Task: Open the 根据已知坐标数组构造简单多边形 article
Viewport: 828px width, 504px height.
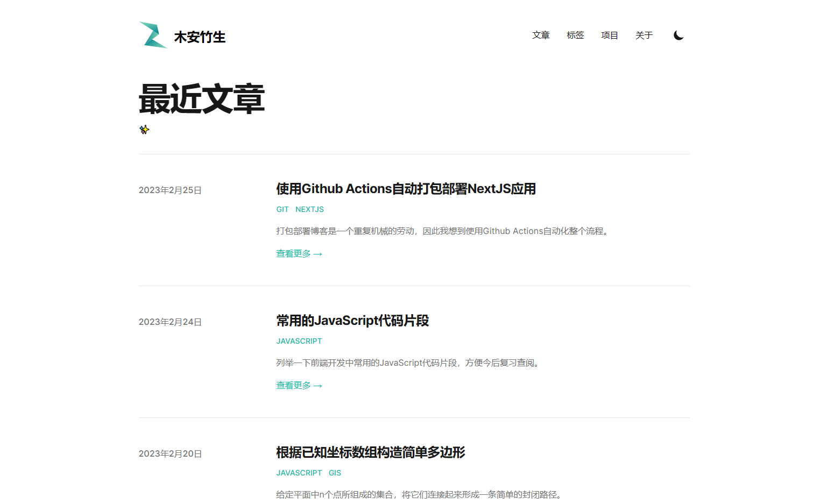Action: [370, 452]
